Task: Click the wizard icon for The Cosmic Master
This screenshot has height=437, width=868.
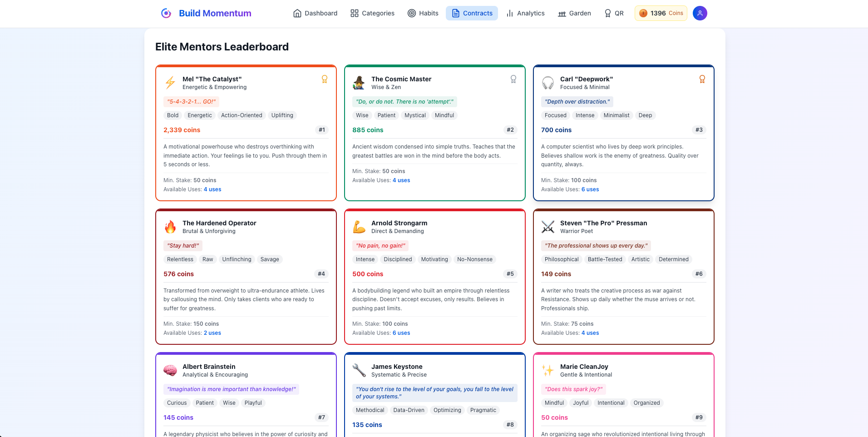Action: [359, 83]
